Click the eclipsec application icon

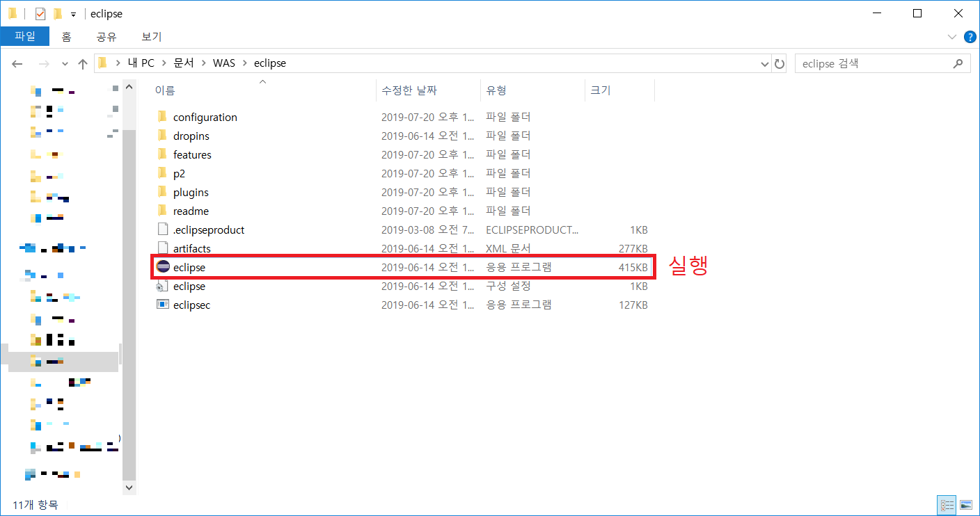(x=163, y=305)
